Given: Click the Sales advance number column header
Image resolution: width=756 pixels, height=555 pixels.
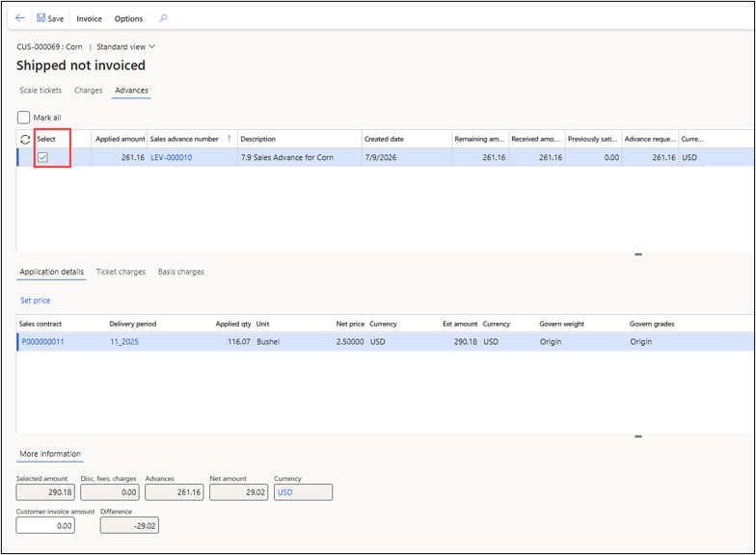Looking at the screenshot, I should (x=184, y=139).
